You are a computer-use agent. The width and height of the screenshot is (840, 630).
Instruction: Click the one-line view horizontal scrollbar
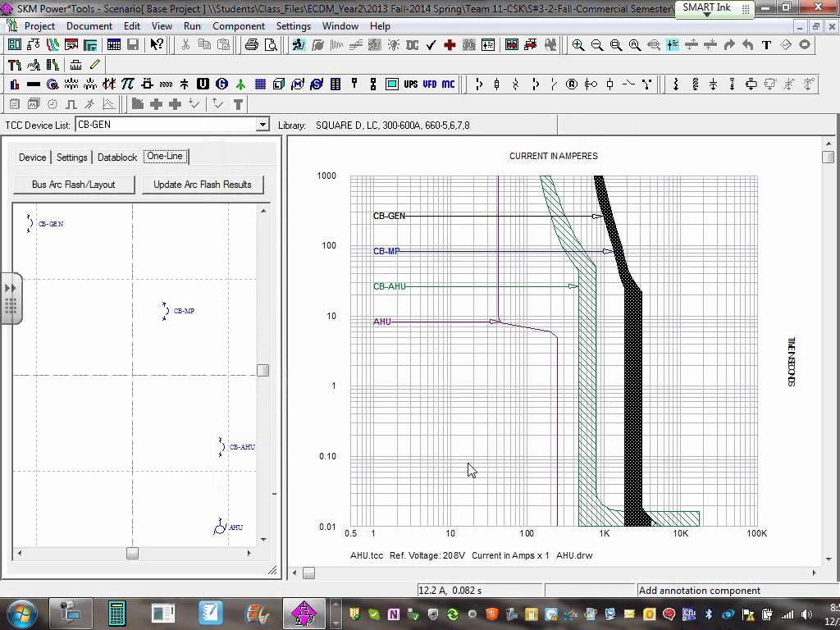[131, 554]
